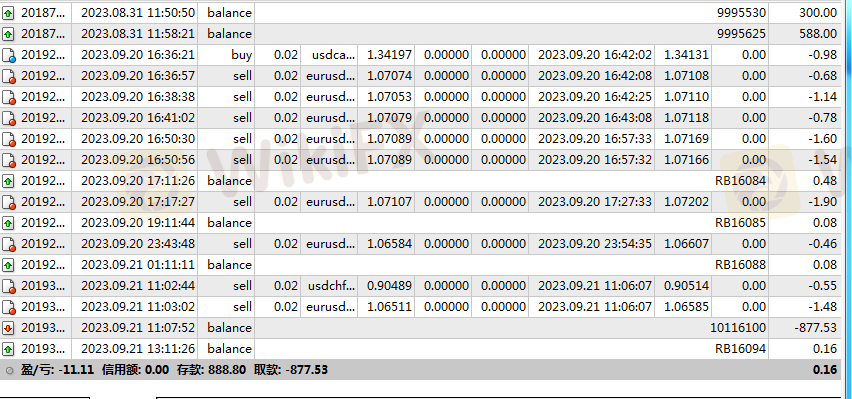
Task: Click the deposit icon of the 11:58:21 balance row
Action: point(8,34)
